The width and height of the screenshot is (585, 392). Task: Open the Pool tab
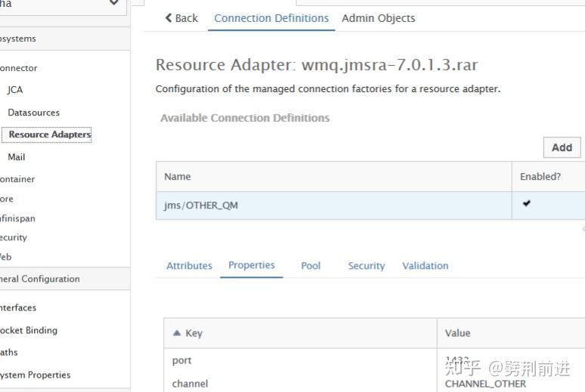coord(311,266)
